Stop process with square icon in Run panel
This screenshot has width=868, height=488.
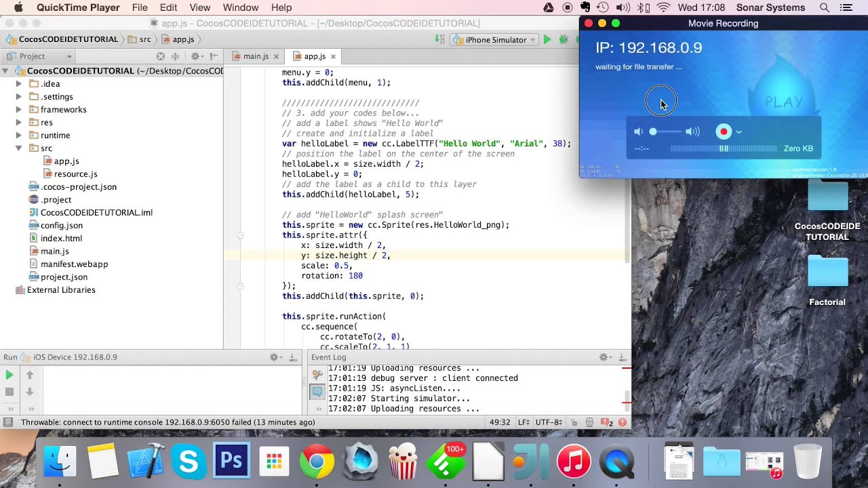[9, 392]
